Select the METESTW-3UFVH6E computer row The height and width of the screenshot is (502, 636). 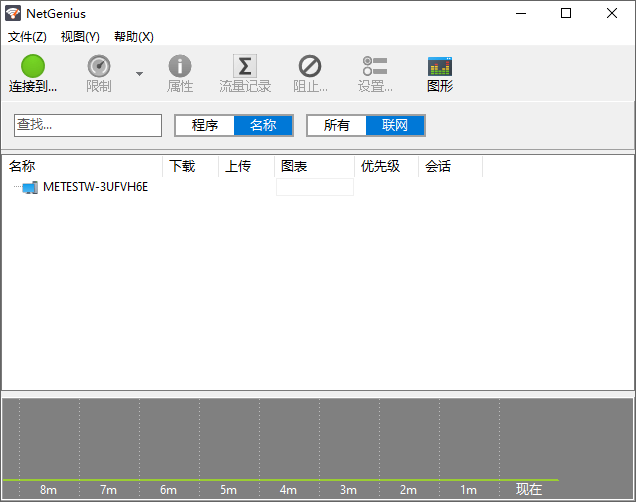click(95, 187)
